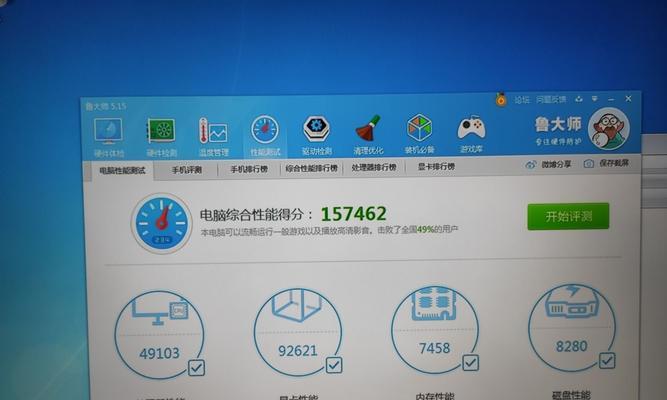The image size is (667, 400).
Task: Click total score 157462
Action: pyautogui.click(x=354, y=214)
